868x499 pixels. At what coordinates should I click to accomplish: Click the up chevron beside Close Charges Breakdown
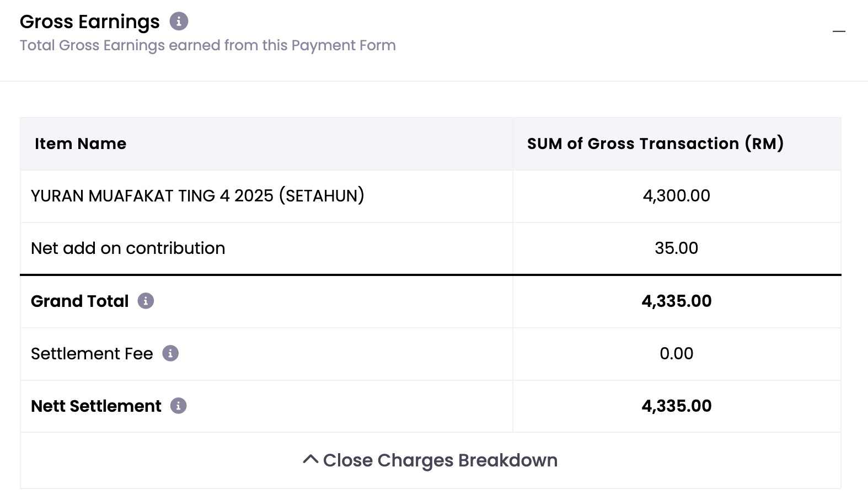pyautogui.click(x=310, y=459)
